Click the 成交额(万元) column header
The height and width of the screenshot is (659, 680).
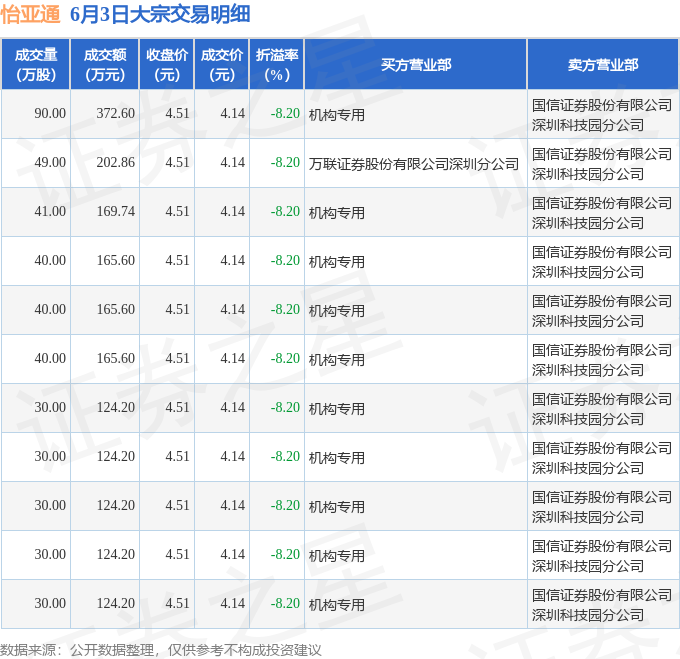(x=105, y=65)
